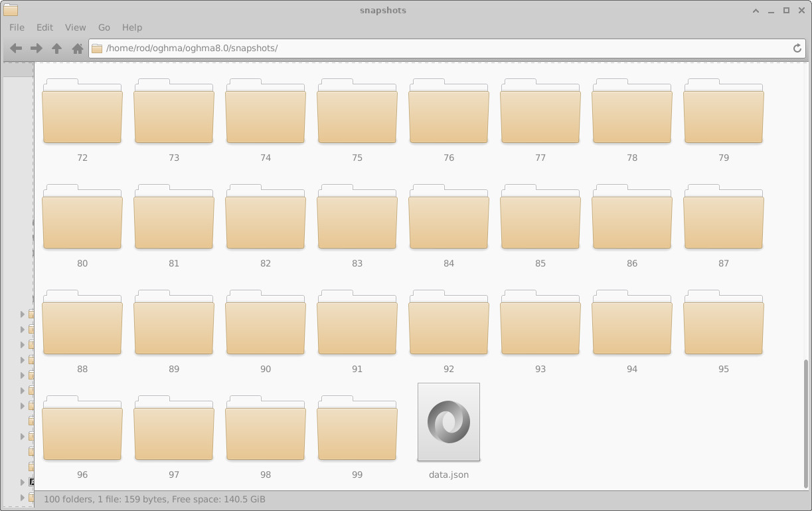
Task: Select folder 73
Action: coord(174,120)
